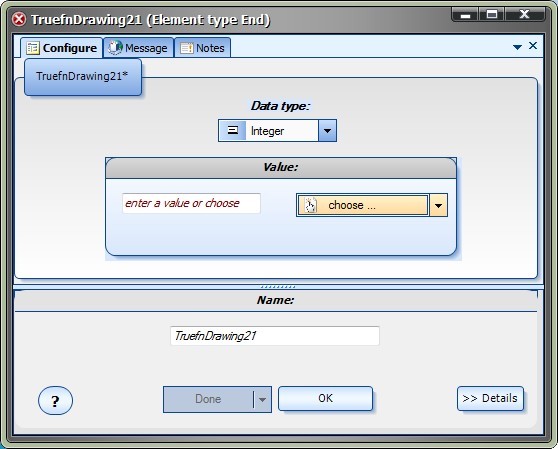Screen dimensions: 558x449
Task: Open help with the question mark button
Action: [56, 401]
